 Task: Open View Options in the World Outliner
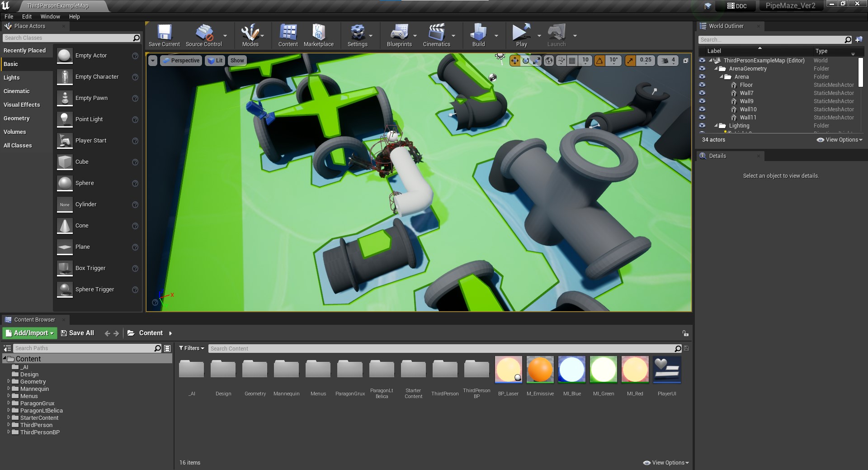[840, 140]
